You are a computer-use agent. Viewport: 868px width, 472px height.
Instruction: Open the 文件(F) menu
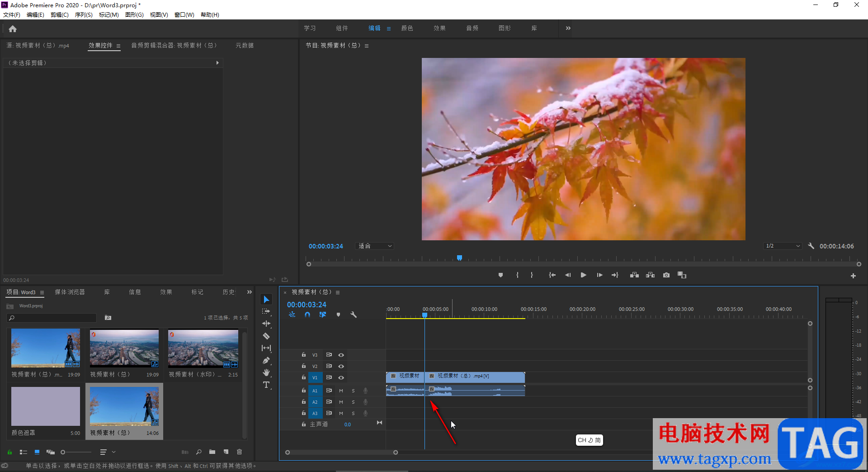click(x=12, y=15)
